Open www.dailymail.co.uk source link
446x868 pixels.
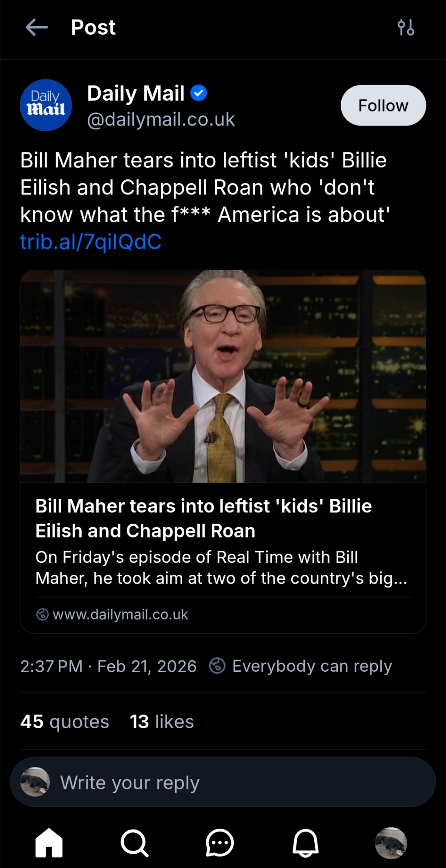click(x=120, y=614)
